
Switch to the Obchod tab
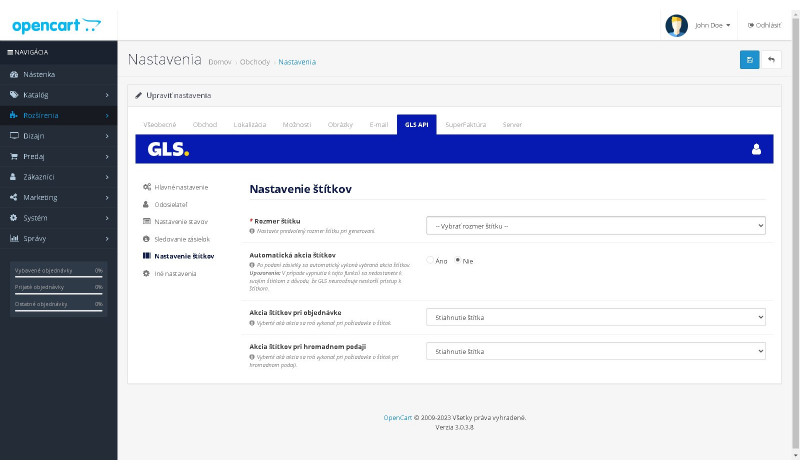point(205,125)
